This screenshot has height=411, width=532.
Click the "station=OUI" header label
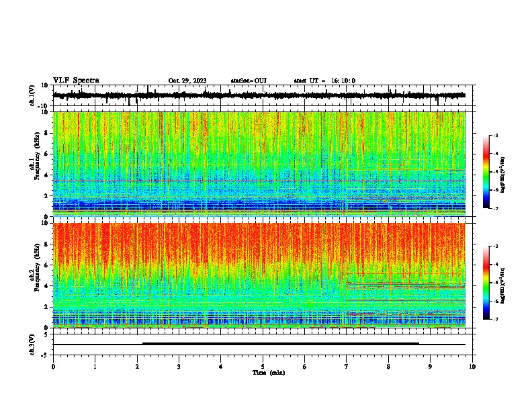pos(249,81)
